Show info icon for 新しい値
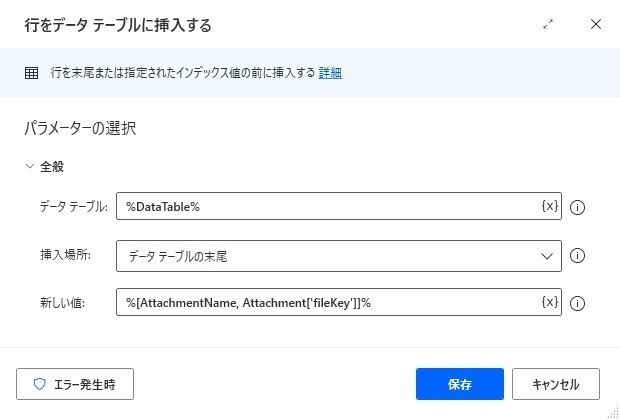The image size is (620, 420). coord(577,303)
